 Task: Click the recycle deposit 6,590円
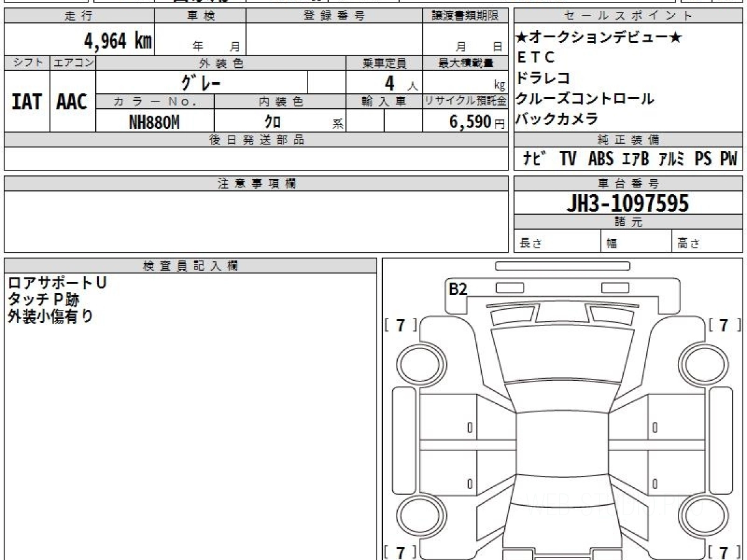pos(477,122)
